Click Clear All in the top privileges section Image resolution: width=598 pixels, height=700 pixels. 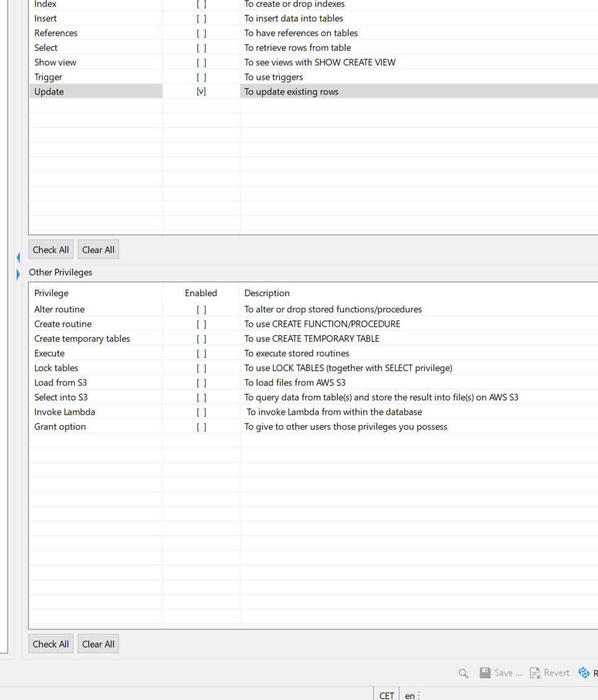[98, 249]
